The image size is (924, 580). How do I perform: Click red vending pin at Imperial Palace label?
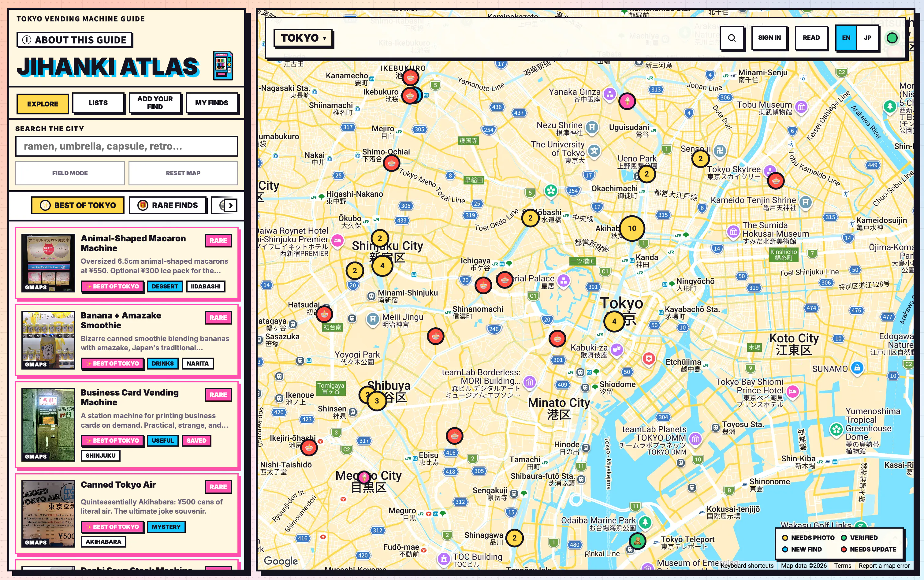tap(505, 280)
